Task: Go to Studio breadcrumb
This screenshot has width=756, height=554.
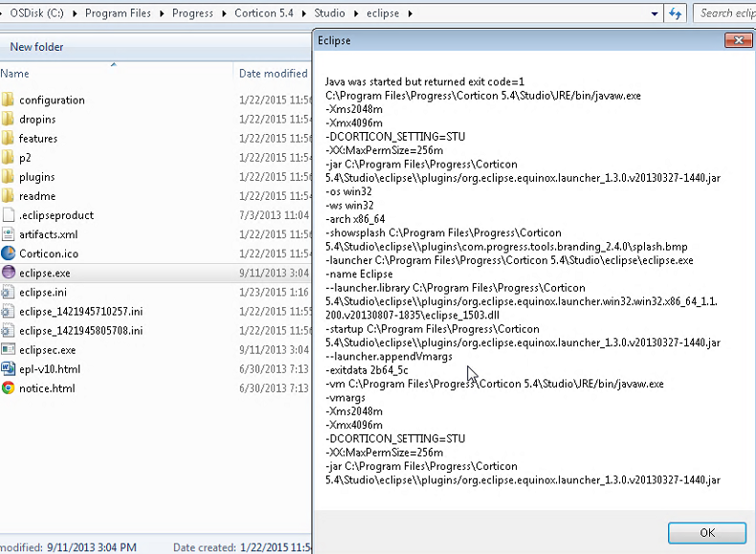Action: [329, 13]
